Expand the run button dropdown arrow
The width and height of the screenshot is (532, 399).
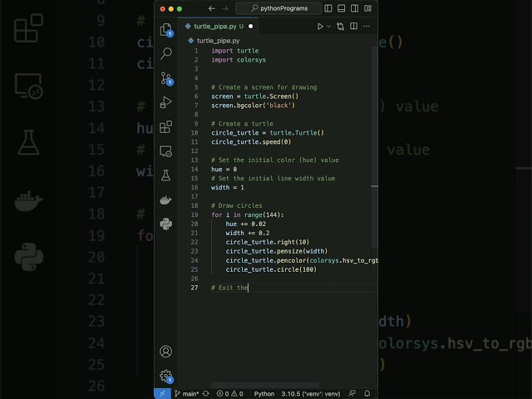(328, 27)
